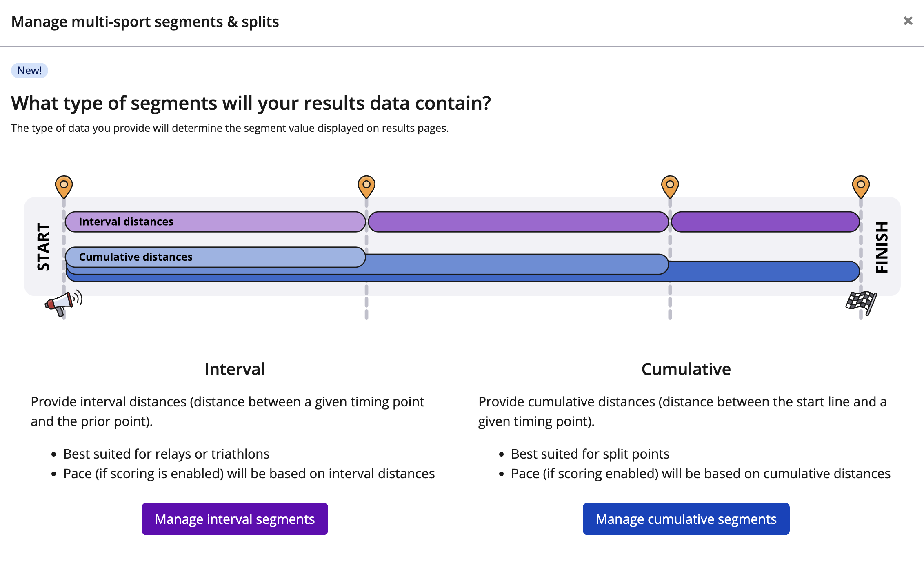This screenshot has height=563, width=924.
Task: Click the "Cumulative" column heading
Action: pyautogui.click(x=686, y=369)
